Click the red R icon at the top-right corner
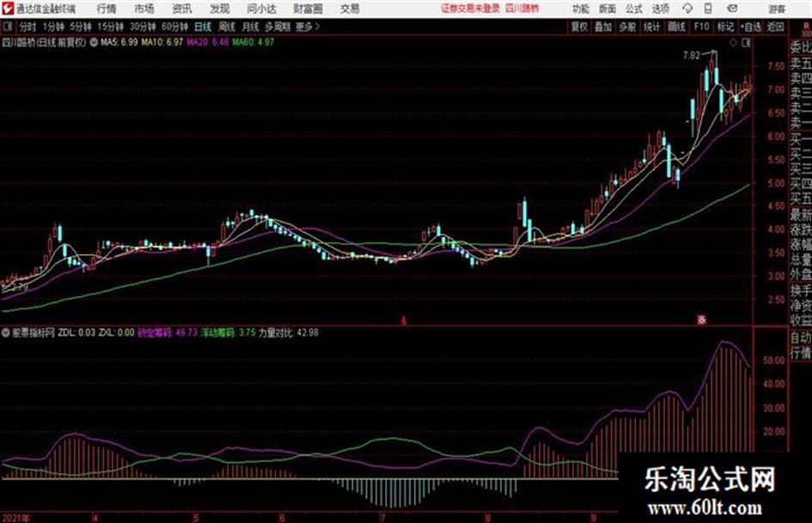Image resolution: width=812 pixels, height=523 pixels. (807, 27)
